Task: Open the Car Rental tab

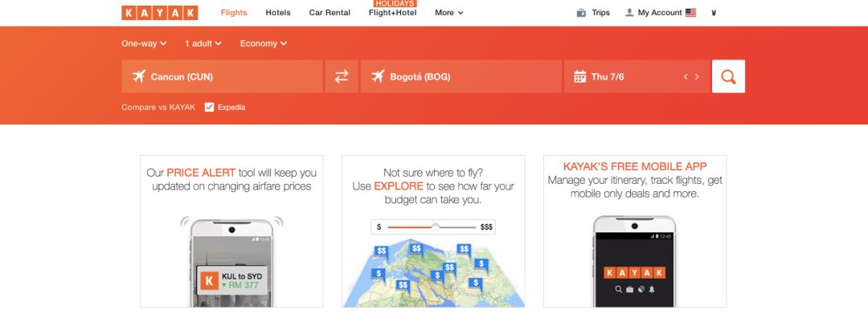Action: pos(330,13)
